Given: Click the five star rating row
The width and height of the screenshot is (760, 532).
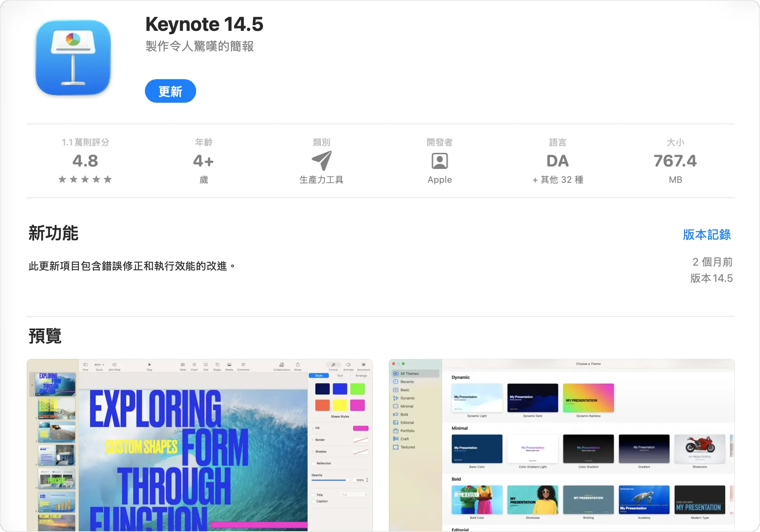Looking at the screenshot, I should coord(85,179).
